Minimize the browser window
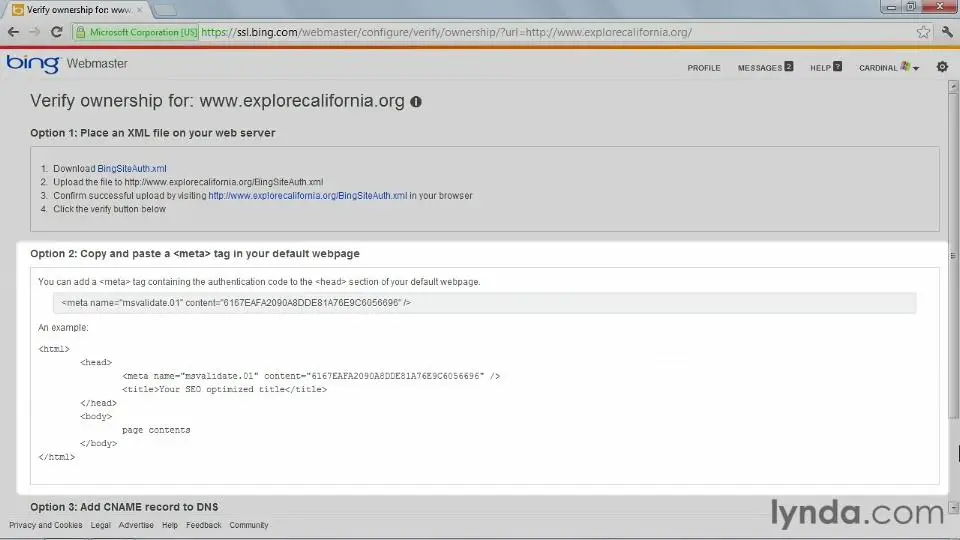 click(891, 7)
